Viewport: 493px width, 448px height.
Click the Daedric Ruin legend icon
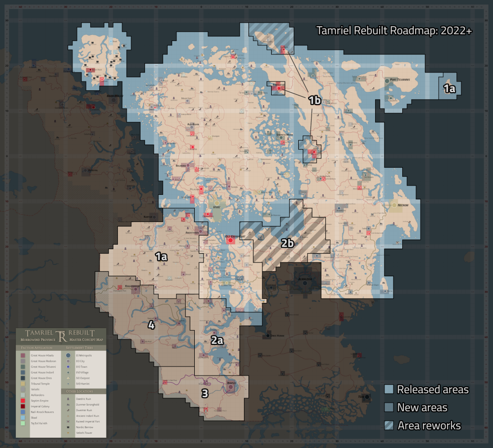[x=68, y=399]
